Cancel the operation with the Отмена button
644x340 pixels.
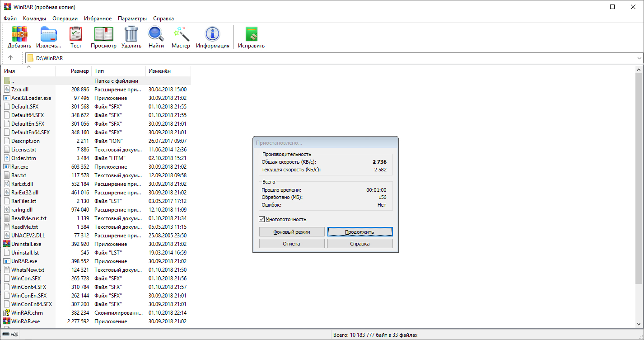point(292,244)
